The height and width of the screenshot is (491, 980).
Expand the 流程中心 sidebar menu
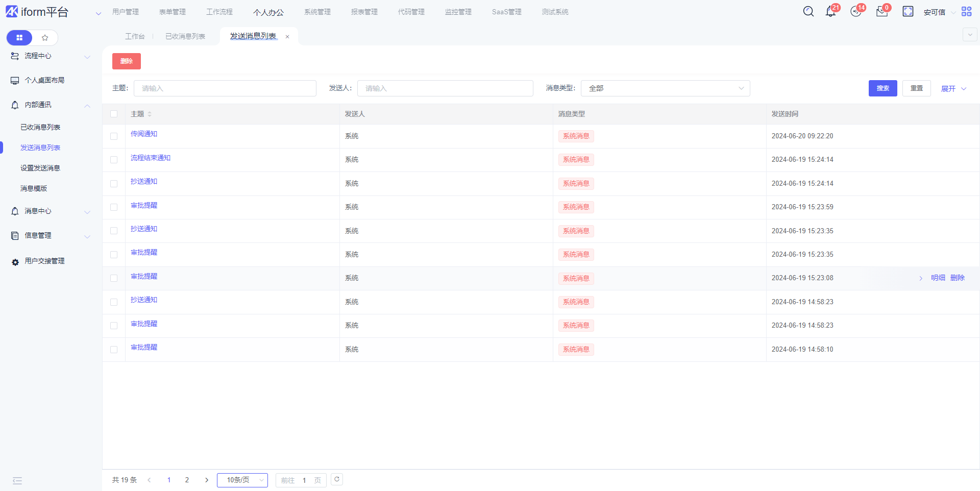click(x=50, y=56)
